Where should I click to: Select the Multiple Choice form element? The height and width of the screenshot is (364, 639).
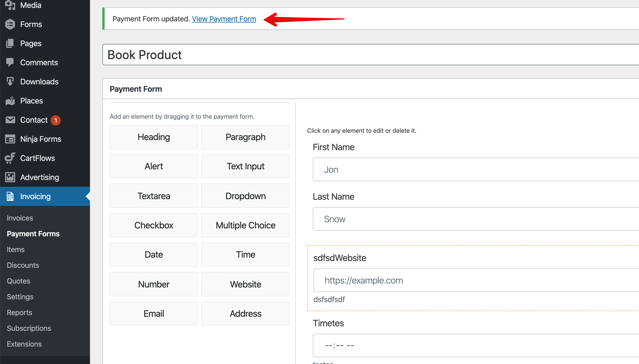coord(245,225)
